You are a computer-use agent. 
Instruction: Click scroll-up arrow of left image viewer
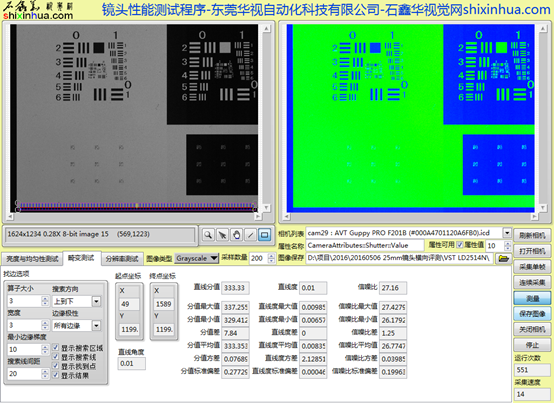tap(267, 28)
